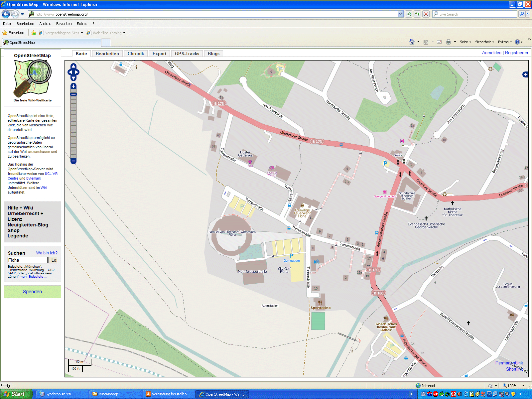The image size is (532, 399).
Task: Click the Suchen field containing Flöha
Action: [x=28, y=260]
